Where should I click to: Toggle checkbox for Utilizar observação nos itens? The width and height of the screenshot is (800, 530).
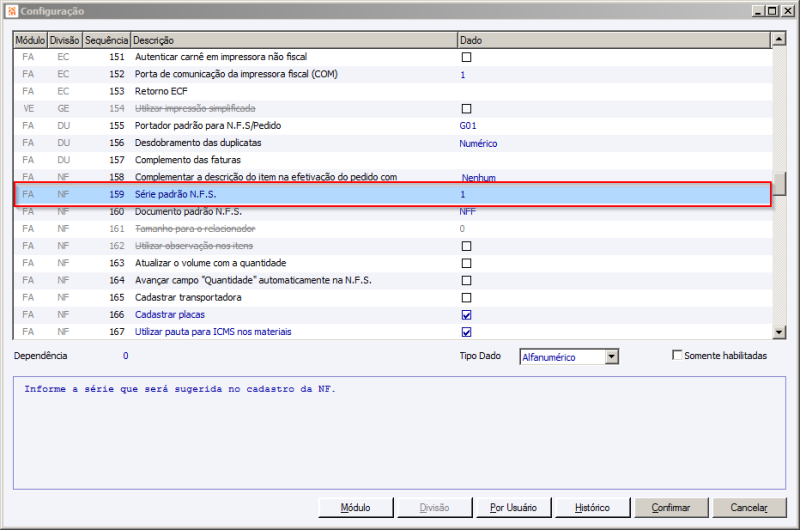466,246
